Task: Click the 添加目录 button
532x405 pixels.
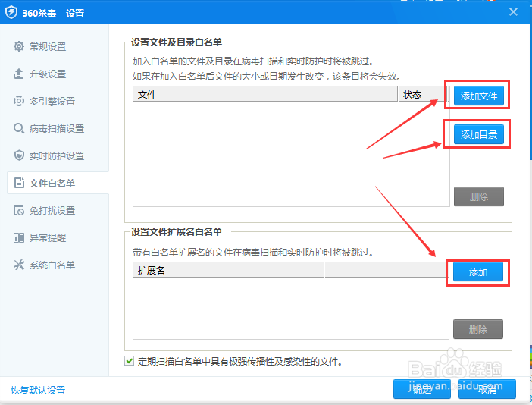Action: point(479,134)
